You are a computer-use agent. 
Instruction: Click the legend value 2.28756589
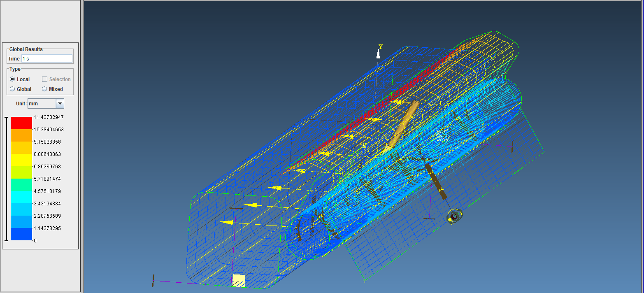coord(47,216)
